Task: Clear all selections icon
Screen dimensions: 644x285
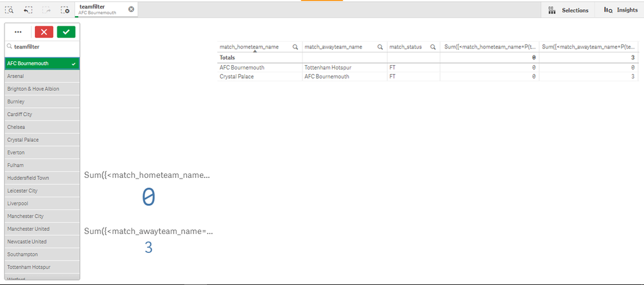Action: [65, 10]
